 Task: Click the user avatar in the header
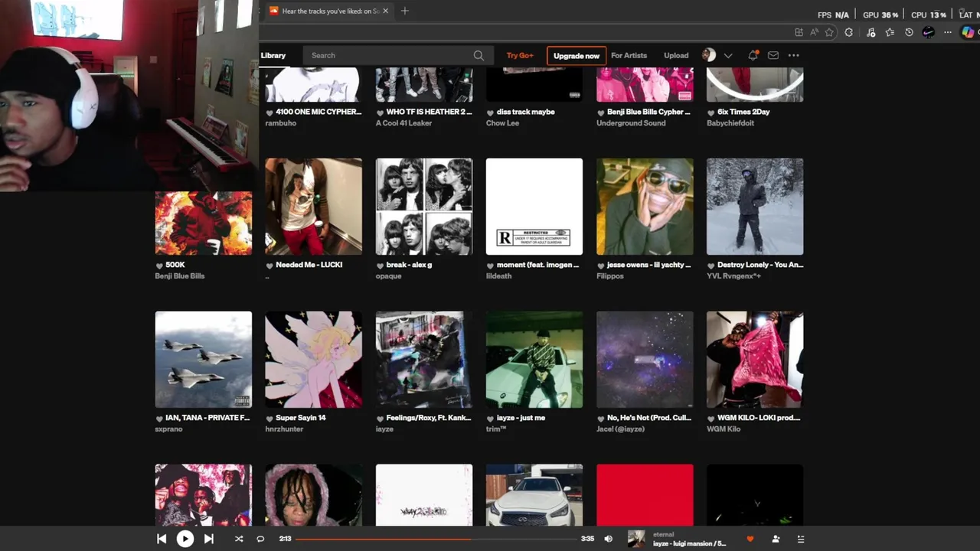click(x=709, y=55)
